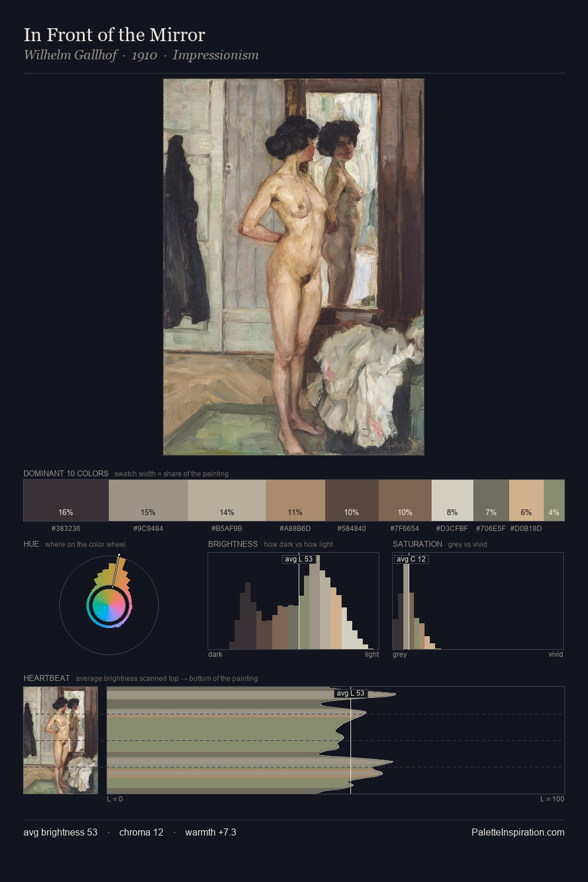Click the 'chroma 12' footer stat
Viewport: 588px width, 882px height.
[x=141, y=832]
